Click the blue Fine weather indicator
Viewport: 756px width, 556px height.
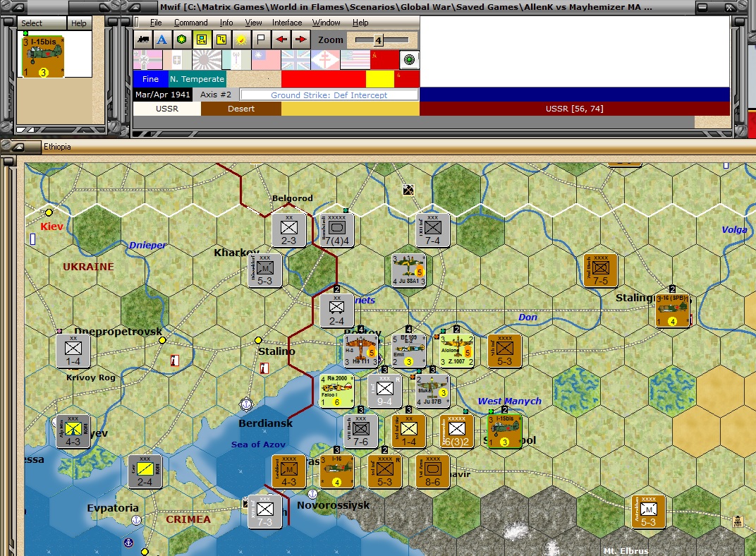tap(150, 79)
